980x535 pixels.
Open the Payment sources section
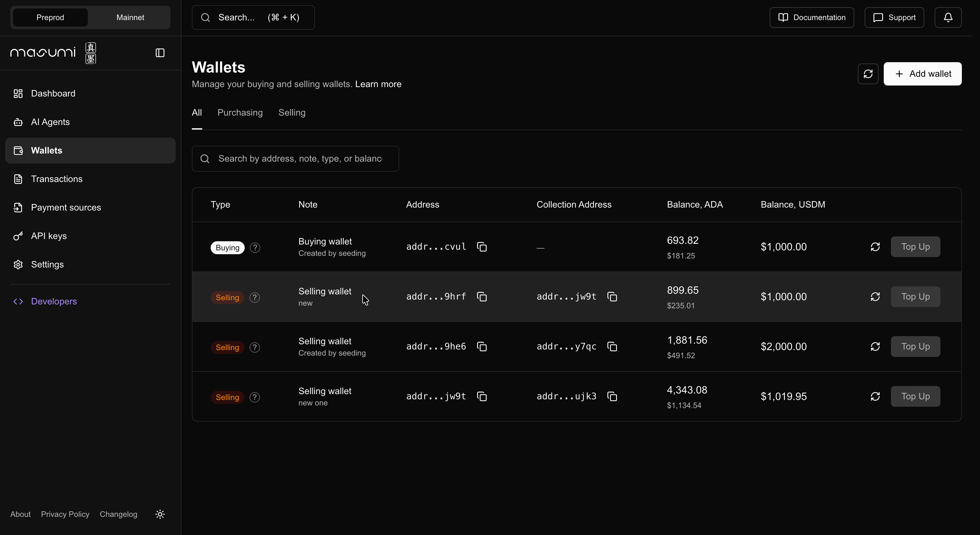[x=65, y=207]
